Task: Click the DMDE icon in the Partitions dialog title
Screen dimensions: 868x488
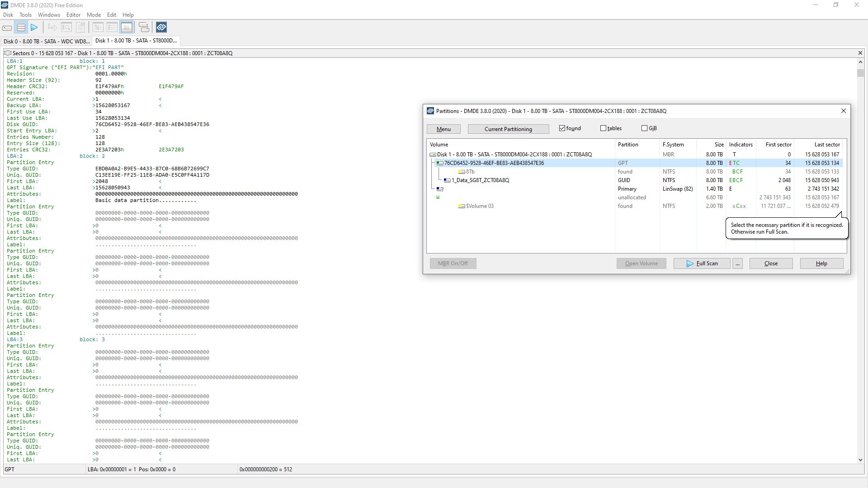Action: click(430, 111)
